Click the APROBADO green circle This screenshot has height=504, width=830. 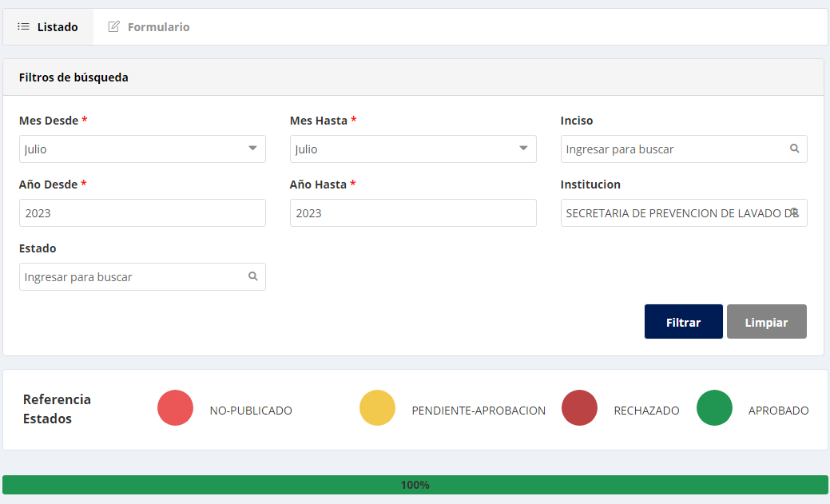pos(715,407)
